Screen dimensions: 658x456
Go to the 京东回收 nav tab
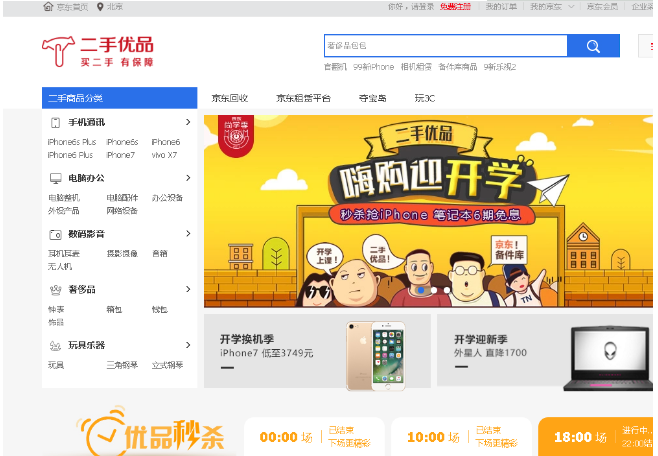point(230,98)
